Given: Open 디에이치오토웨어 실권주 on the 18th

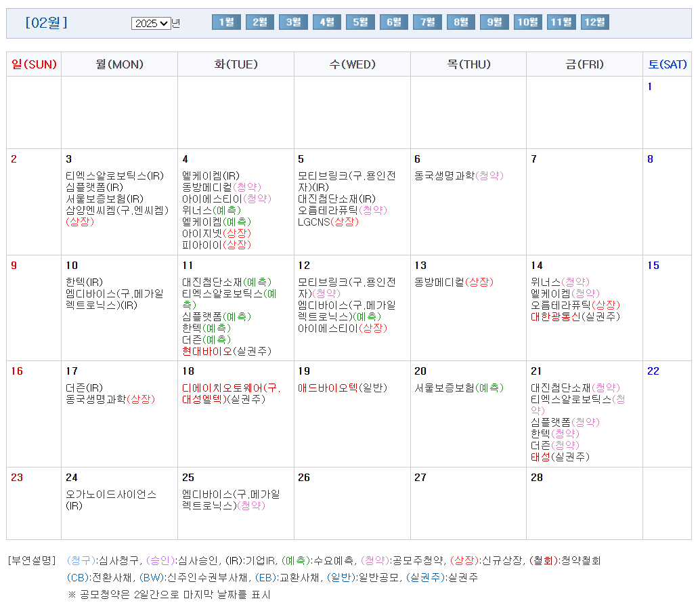Looking at the screenshot, I should coord(232,394).
